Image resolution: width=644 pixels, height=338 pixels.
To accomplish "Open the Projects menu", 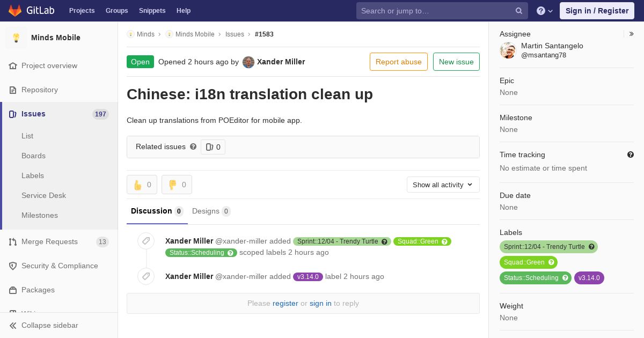I will (82, 11).
